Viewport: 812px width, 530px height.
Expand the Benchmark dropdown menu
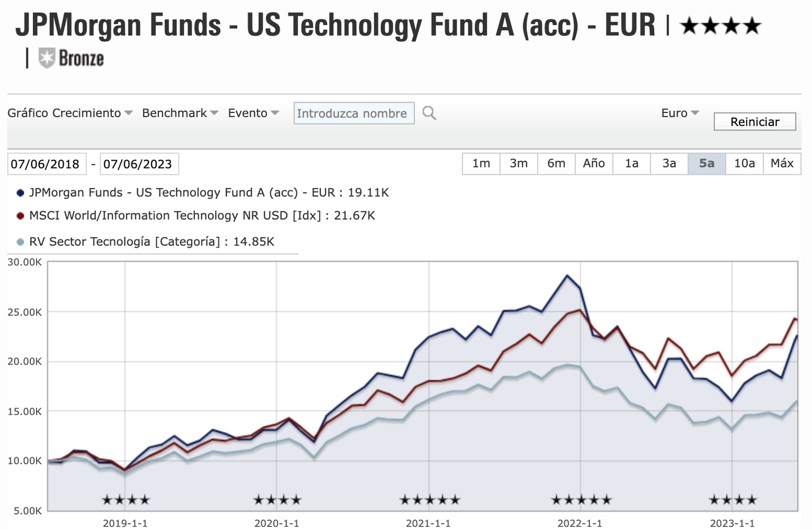pos(180,113)
